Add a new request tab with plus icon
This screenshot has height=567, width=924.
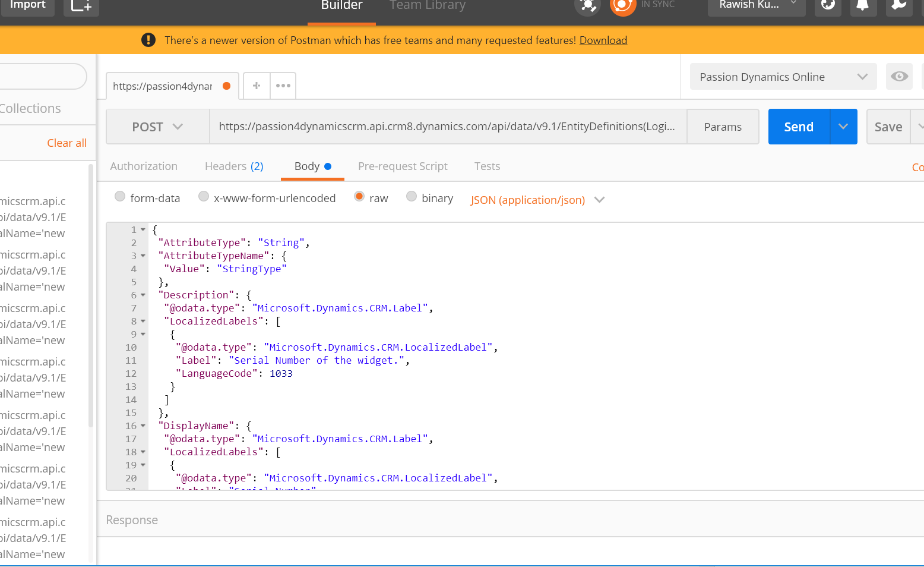[257, 86]
